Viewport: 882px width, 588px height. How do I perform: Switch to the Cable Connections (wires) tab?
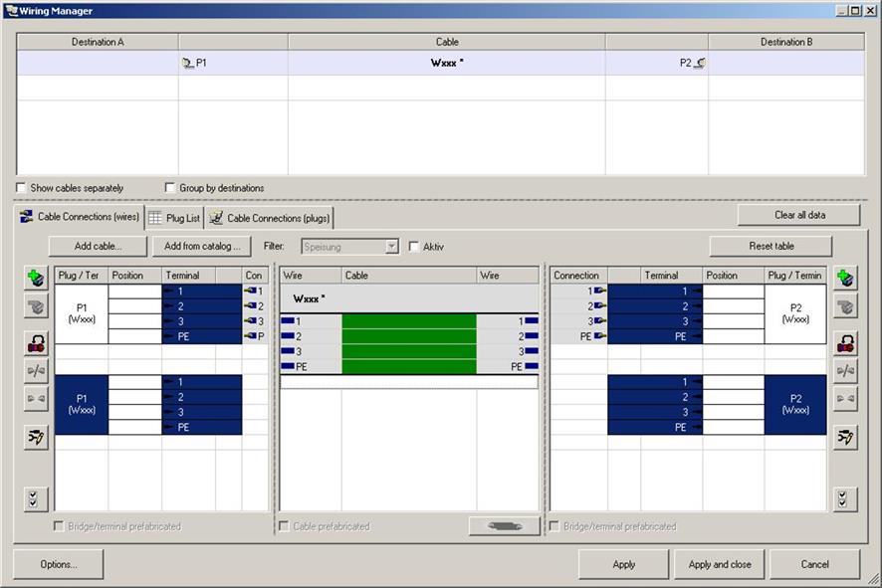pos(80,217)
